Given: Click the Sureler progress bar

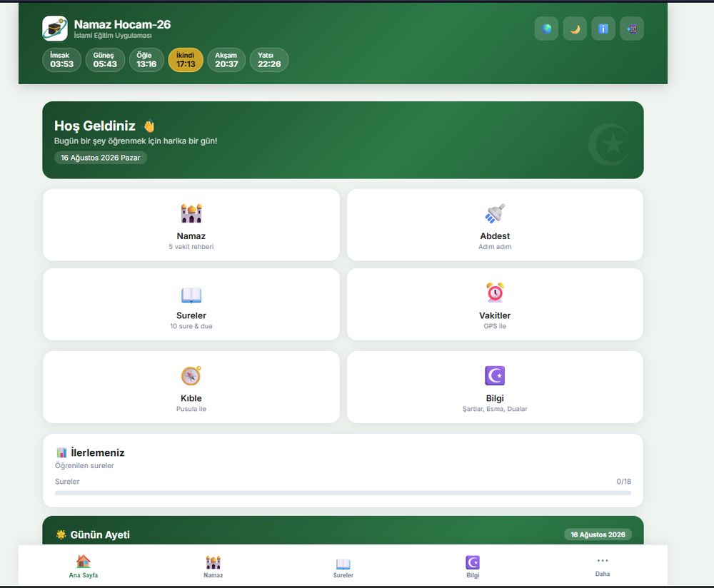Looking at the screenshot, I should (x=343, y=493).
